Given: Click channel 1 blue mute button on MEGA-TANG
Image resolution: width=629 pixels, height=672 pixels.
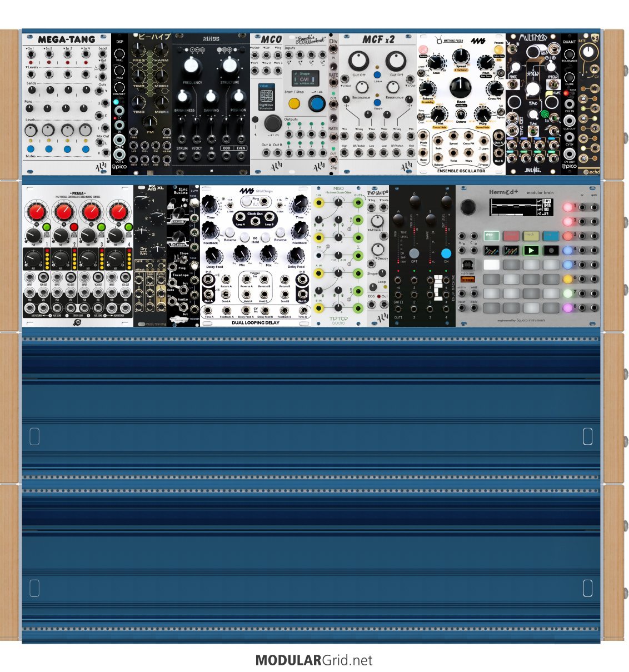Looking at the screenshot, I should 31,149.
